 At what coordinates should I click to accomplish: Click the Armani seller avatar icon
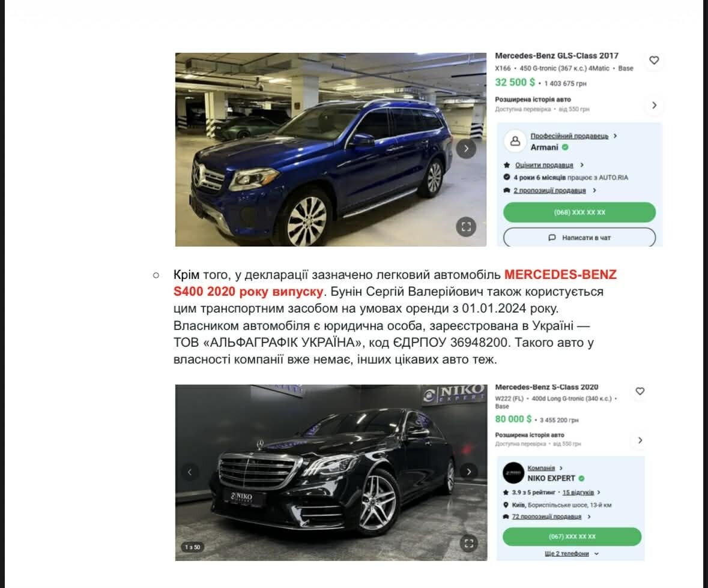[515, 141]
